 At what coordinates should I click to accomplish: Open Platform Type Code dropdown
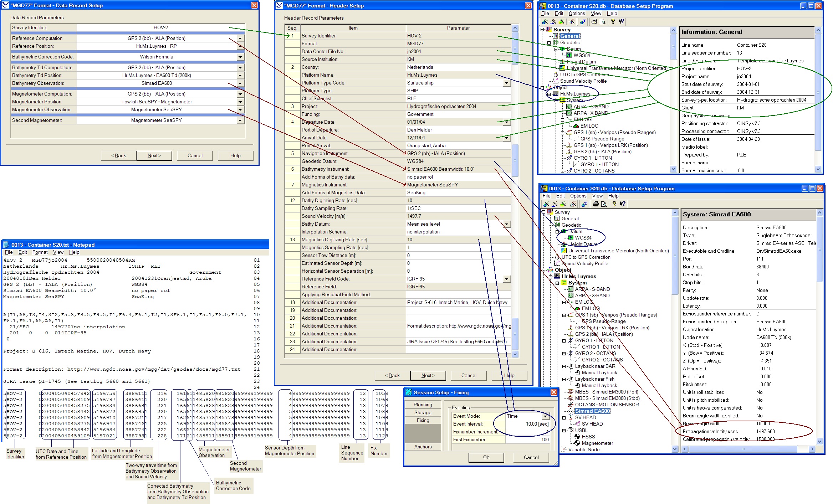point(506,83)
